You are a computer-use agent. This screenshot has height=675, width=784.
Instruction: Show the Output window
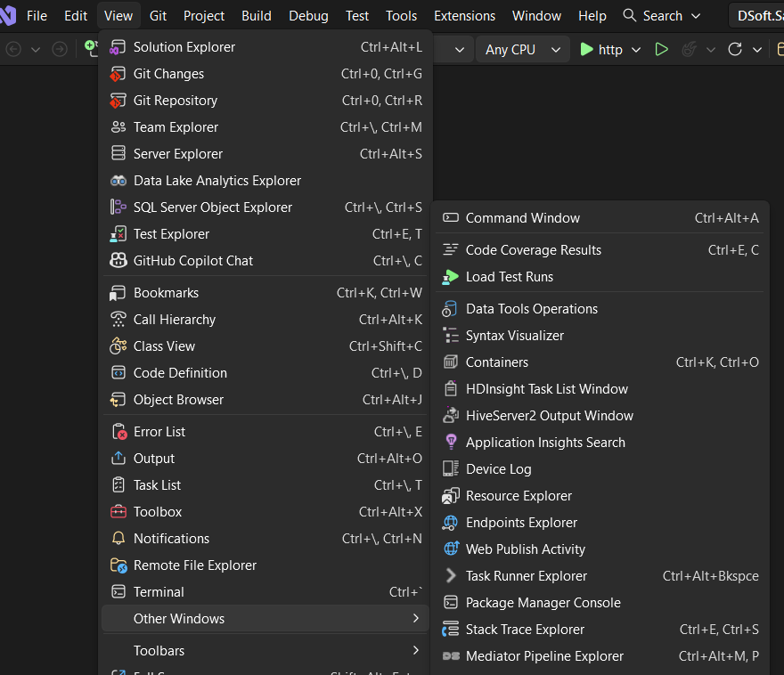(265, 459)
